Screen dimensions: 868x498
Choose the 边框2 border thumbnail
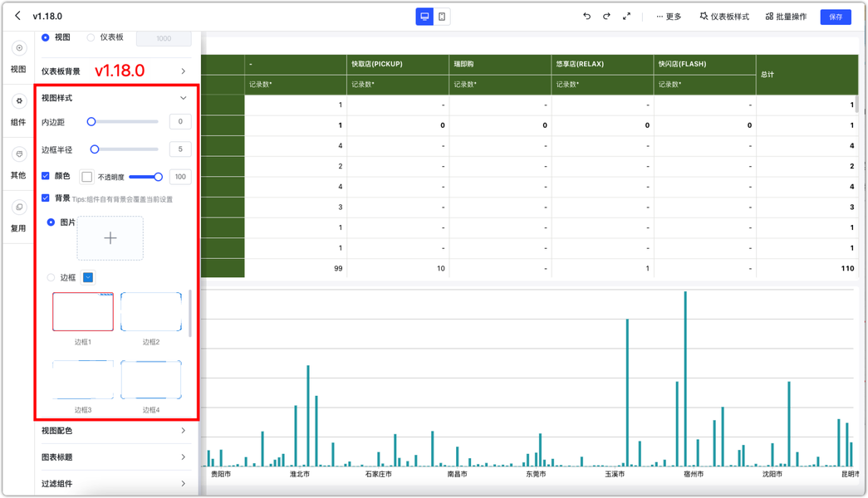tap(151, 312)
